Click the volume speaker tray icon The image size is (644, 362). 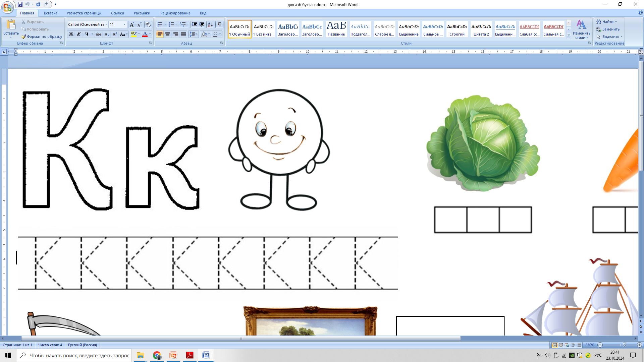(x=547, y=355)
